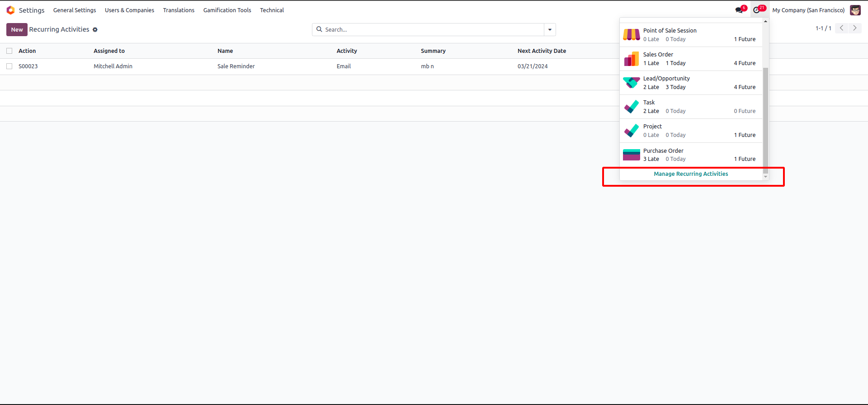Open the Users & Companies menu
Viewport: 868px width, 405px height.
point(129,10)
